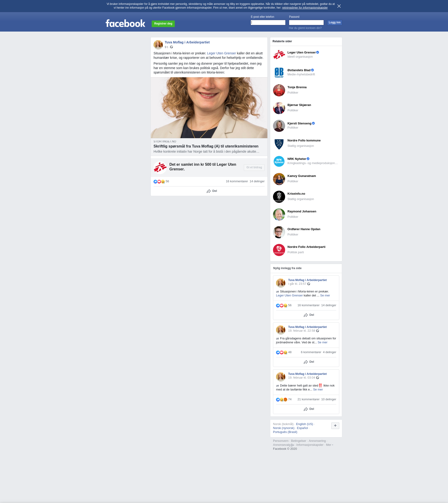
Task: Click the public globe icon beside '9 t'
Action: 171,47
